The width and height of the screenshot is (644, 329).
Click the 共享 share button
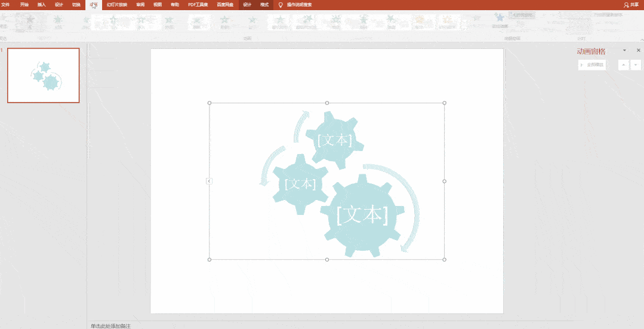pyautogui.click(x=631, y=5)
